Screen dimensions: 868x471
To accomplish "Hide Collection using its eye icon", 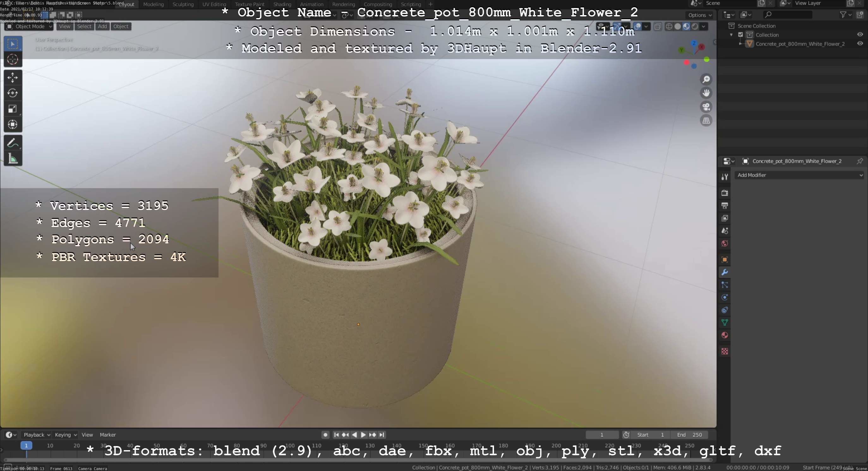I will [x=860, y=35].
